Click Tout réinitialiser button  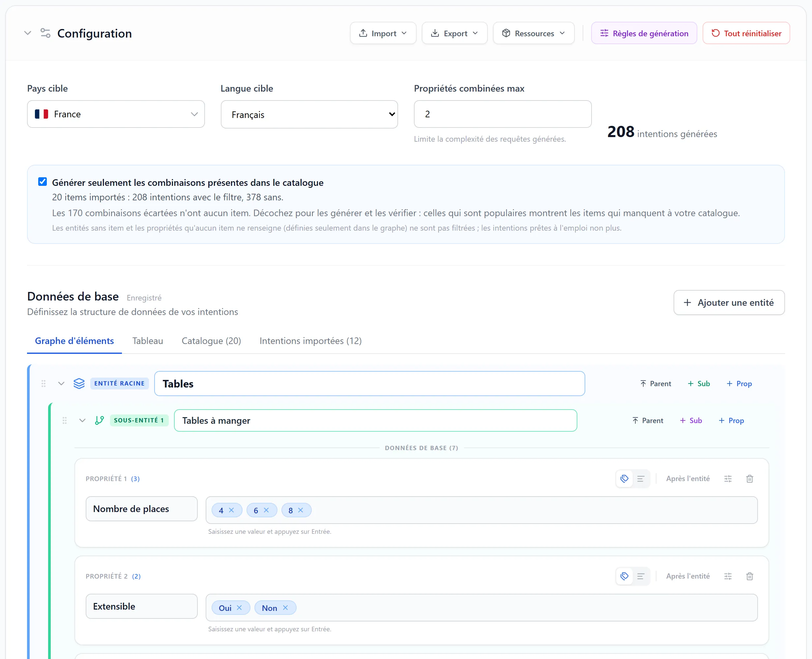coord(746,33)
